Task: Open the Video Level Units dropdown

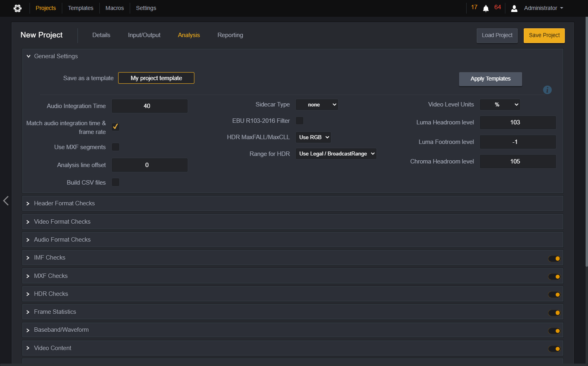Action: pos(500,104)
